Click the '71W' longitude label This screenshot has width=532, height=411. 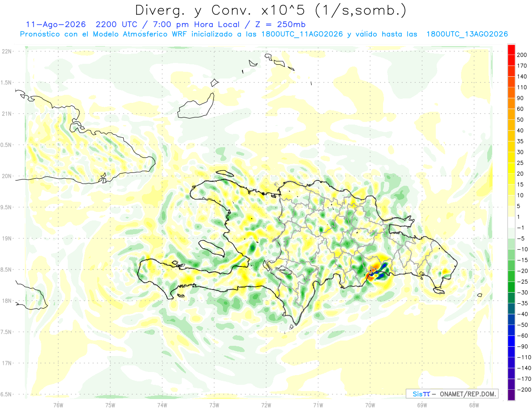click(x=318, y=405)
